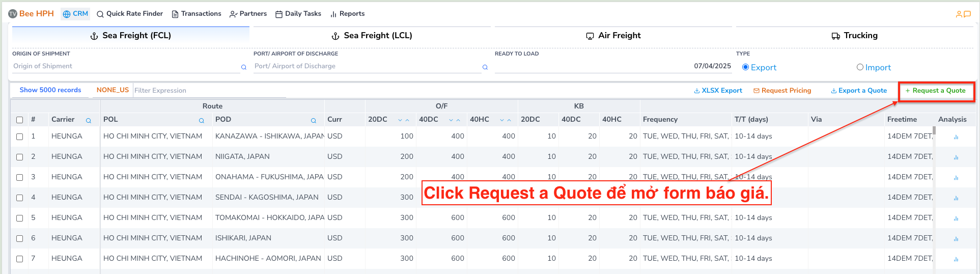Open the chat message icon at top right
This screenshot has height=274, width=980.
(x=968, y=14)
